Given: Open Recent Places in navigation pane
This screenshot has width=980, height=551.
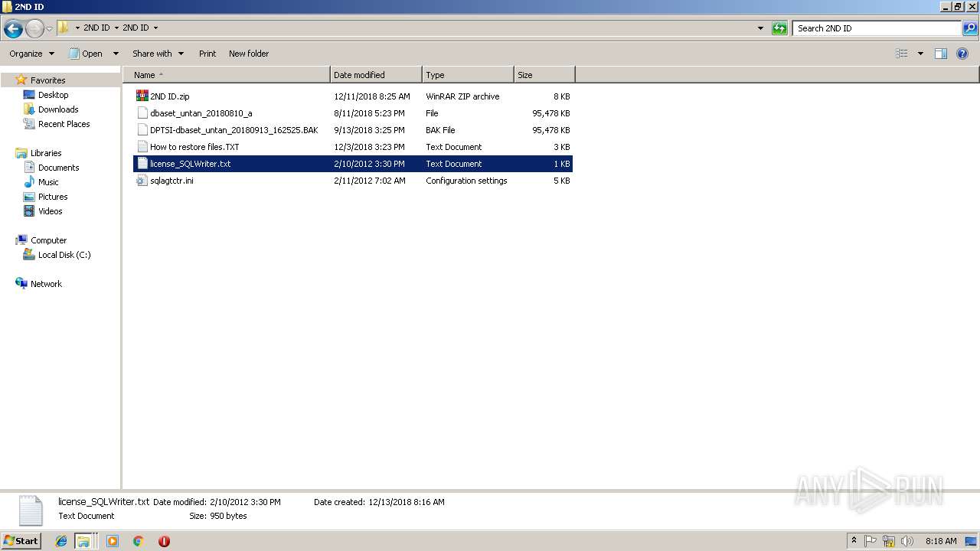Looking at the screenshot, I should click(x=64, y=124).
